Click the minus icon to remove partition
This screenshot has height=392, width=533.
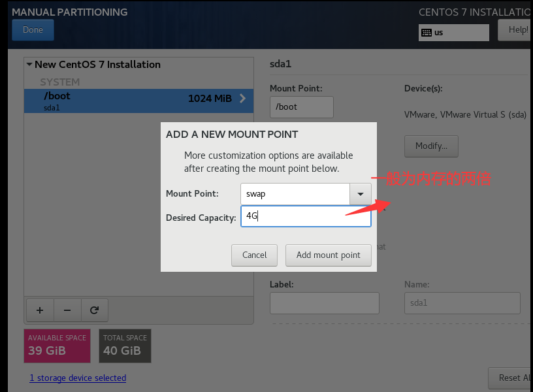[x=67, y=310]
